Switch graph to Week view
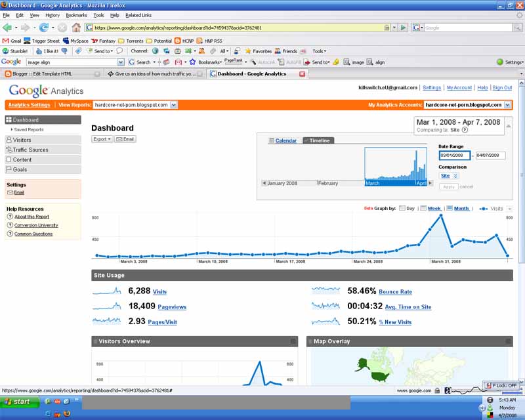 pyautogui.click(x=430, y=208)
